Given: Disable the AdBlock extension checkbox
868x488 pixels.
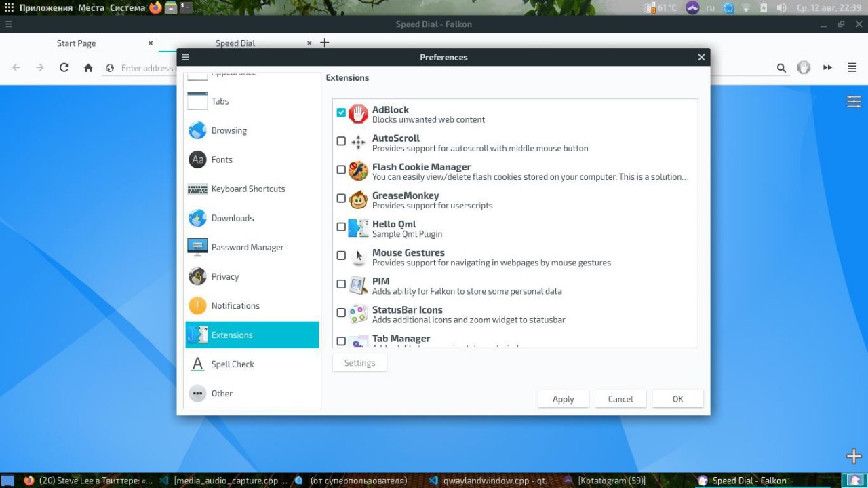Looking at the screenshot, I should (x=341, y=113).
